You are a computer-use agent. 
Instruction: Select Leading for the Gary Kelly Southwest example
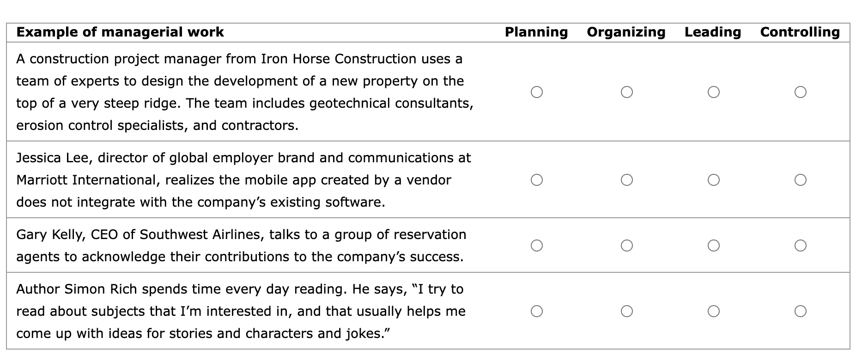click(713, 245)
